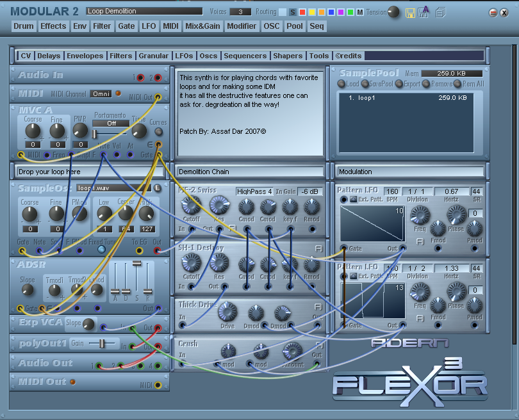
Task: Click the SampleOsc red Out jack
Action: click(x=157, y=251)
